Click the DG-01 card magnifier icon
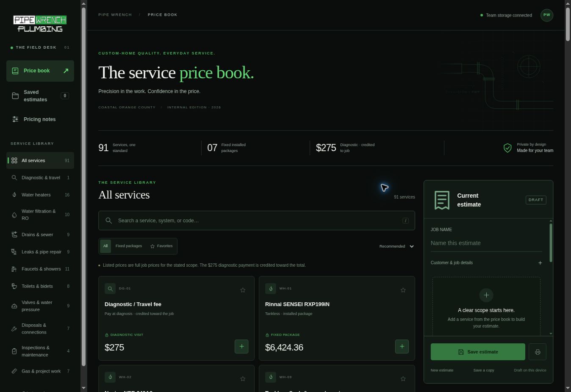 110,289
